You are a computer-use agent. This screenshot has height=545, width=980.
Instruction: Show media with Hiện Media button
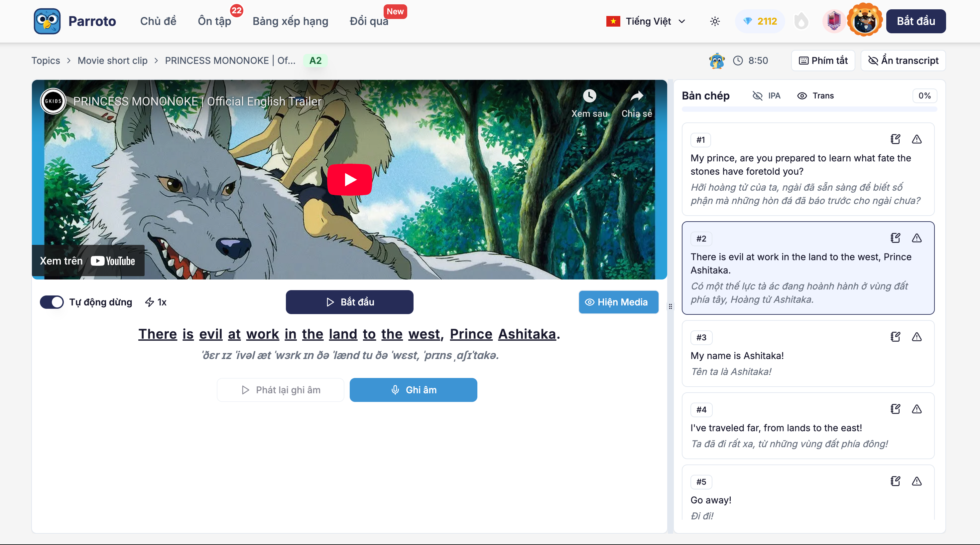pos(619,302)
